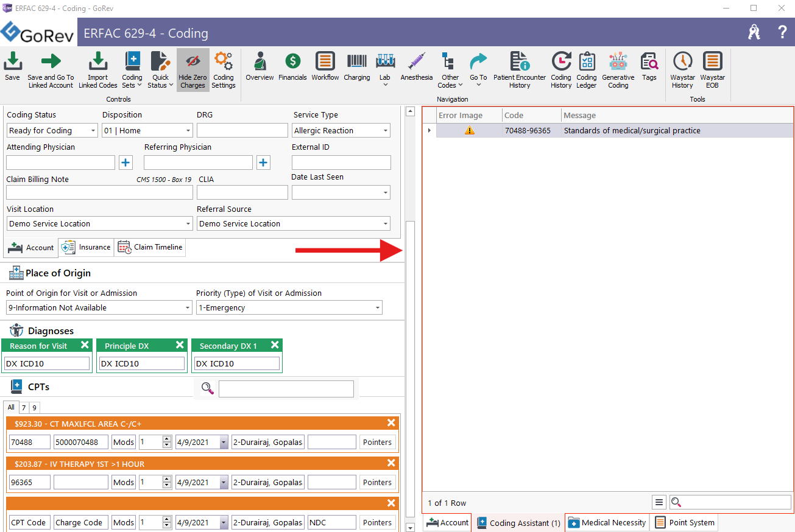The image size is (795, 532).
Task: Remove the CT MAXLFCL AREA charge
Action: pos(391,423)
